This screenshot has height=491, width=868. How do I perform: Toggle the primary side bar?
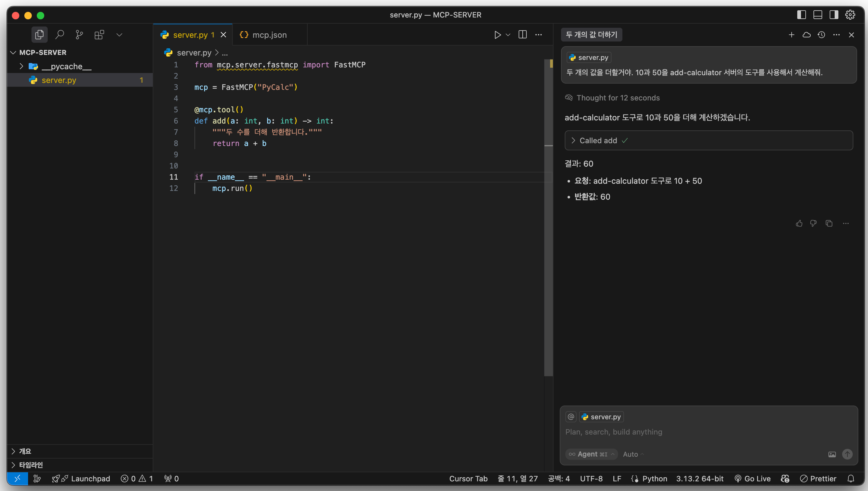801,15
